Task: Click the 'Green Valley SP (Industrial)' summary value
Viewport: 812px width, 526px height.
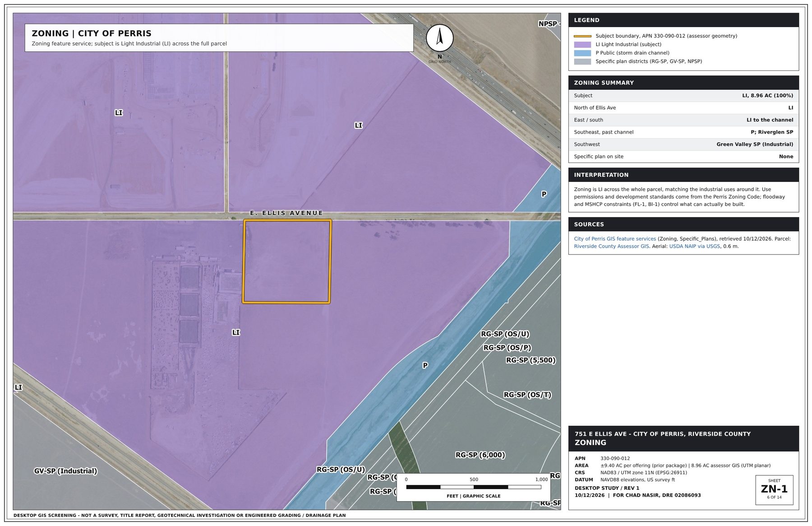Action: (755, 144)
